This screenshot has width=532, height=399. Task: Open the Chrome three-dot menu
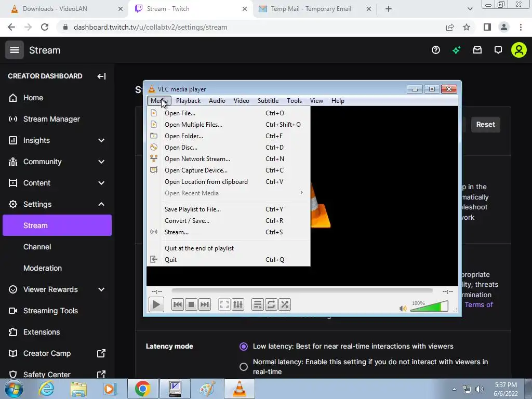(x=521, y=27)
